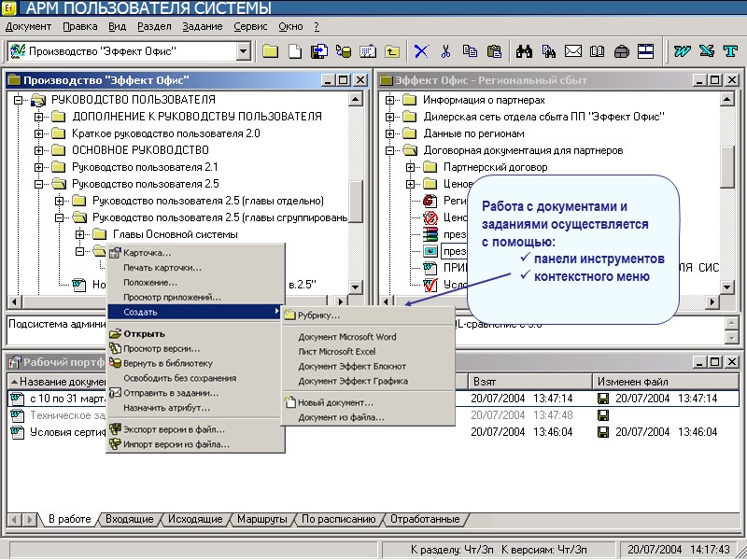Switch to the По расписанию tab

(339, 519)
